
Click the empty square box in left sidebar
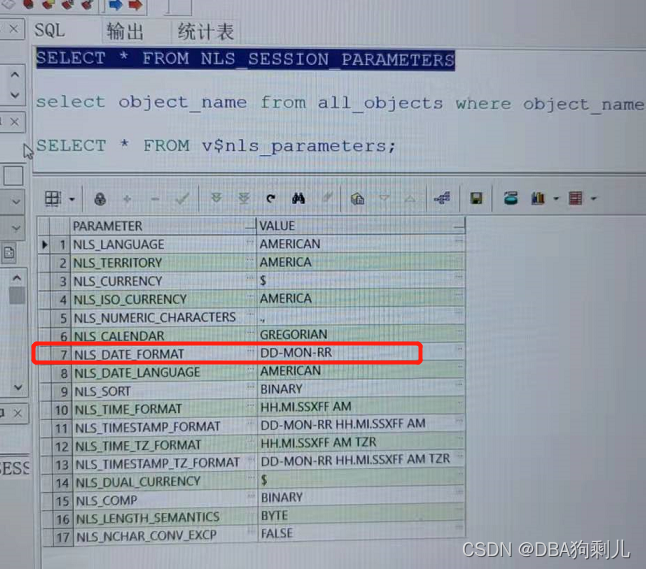(13, 176)
